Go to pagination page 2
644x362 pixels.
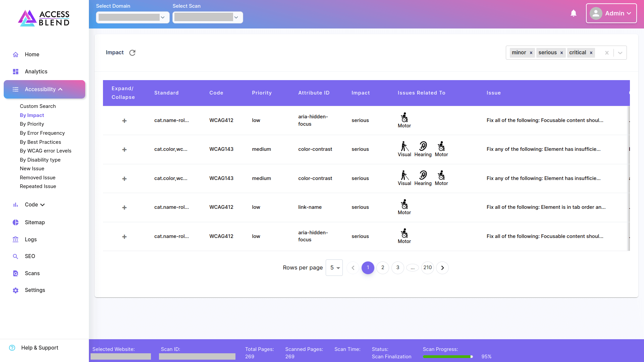point(383,268)
